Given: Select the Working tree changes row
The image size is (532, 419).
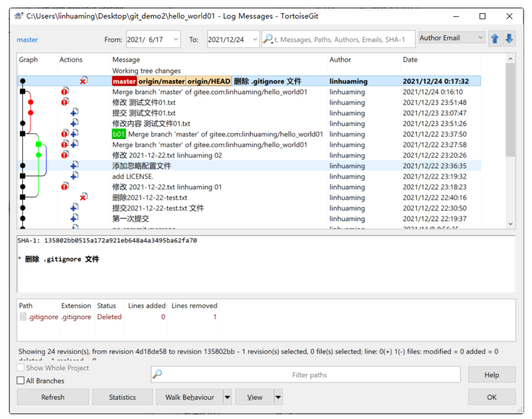Looking at the screenshot, I should click(x=249, y=71).
